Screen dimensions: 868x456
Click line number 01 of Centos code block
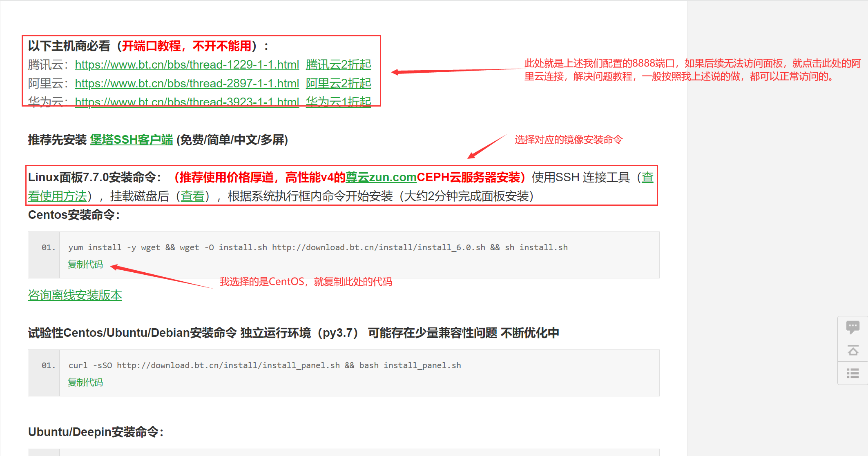pos(48,247)
